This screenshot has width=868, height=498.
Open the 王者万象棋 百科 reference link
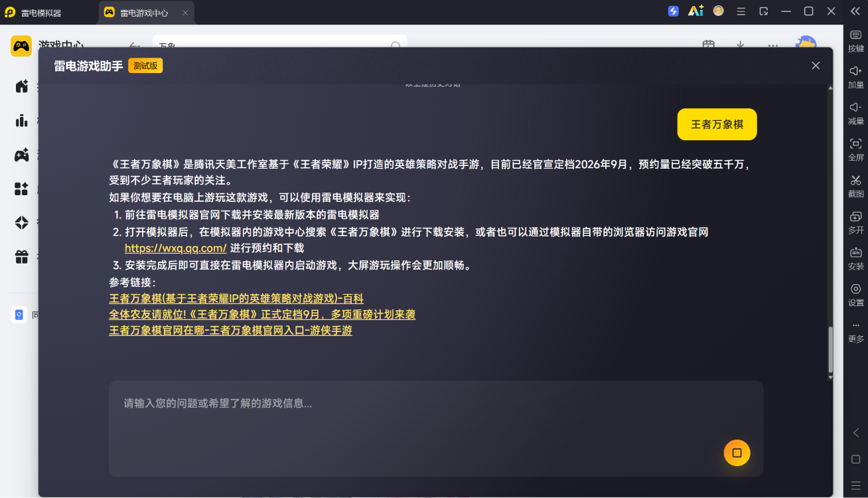pyautogui.click(x=236, y=299)
